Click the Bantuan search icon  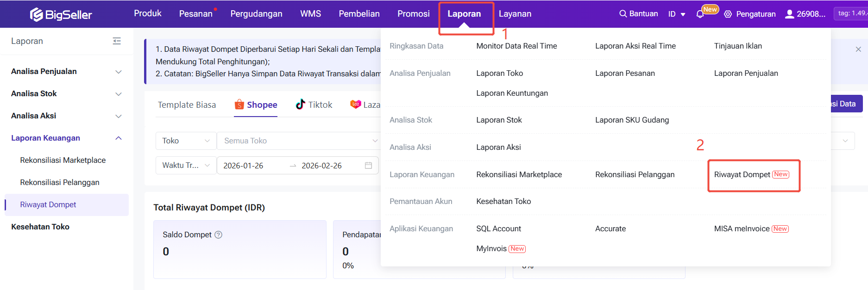point(623,14)
